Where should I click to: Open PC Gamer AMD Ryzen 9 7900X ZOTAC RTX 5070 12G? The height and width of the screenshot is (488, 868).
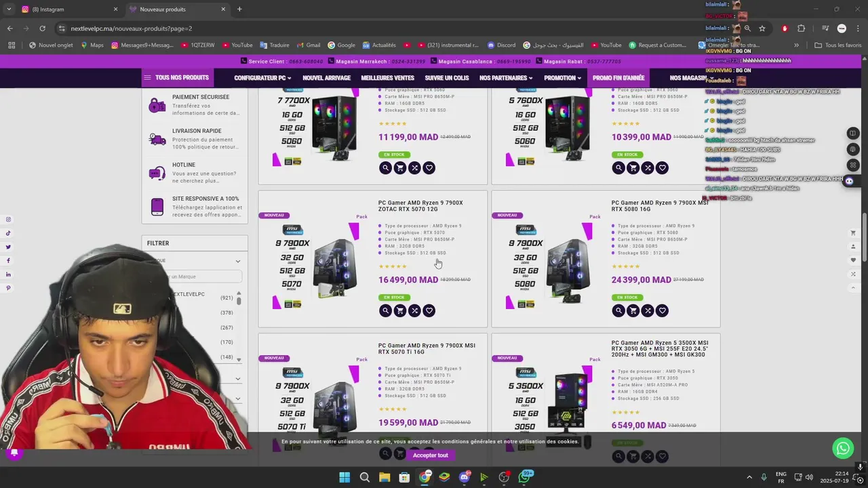point(420,206)
